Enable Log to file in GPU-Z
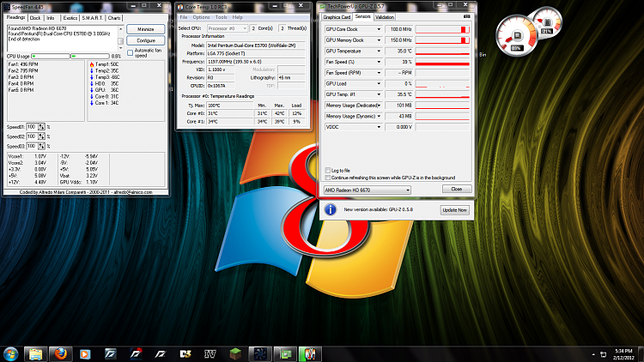Screen dimensions: 644x362 click(328, 171)
